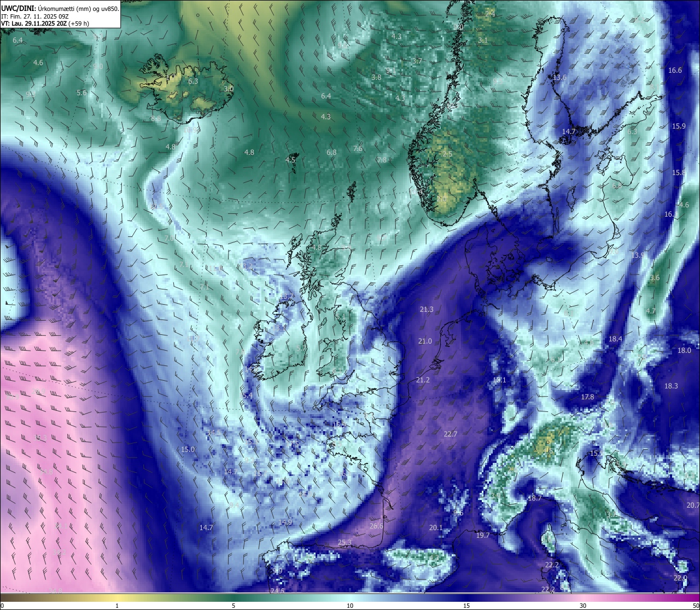Click the 18.4 value on the map
Viewport: 700px width, 610px height.
click(615, 339)
